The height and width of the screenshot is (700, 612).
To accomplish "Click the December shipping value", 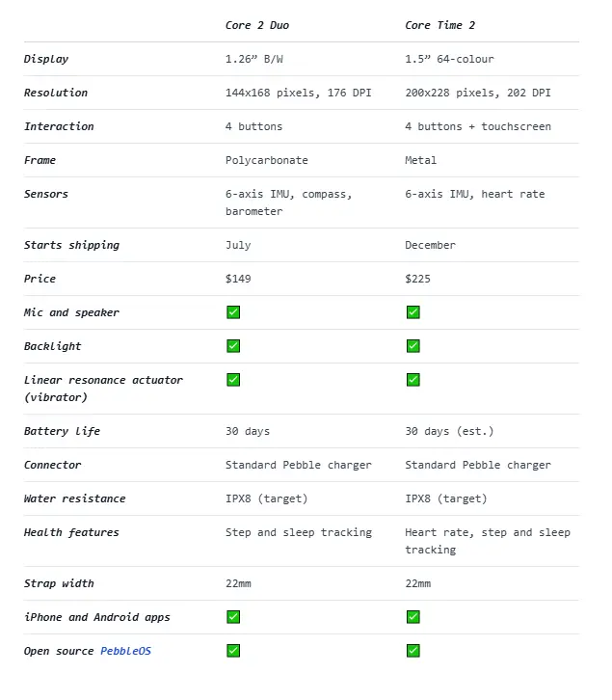I will (x=430, y=245).
